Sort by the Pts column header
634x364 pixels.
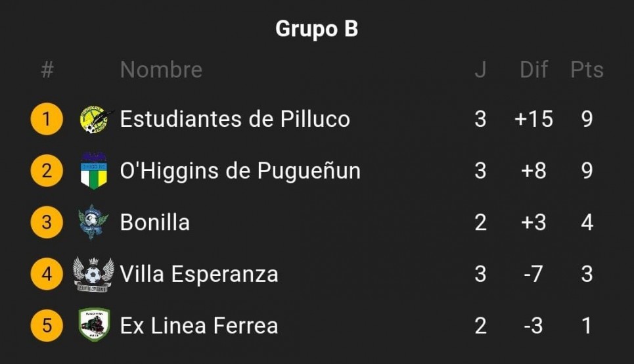[x=587, y=70]
